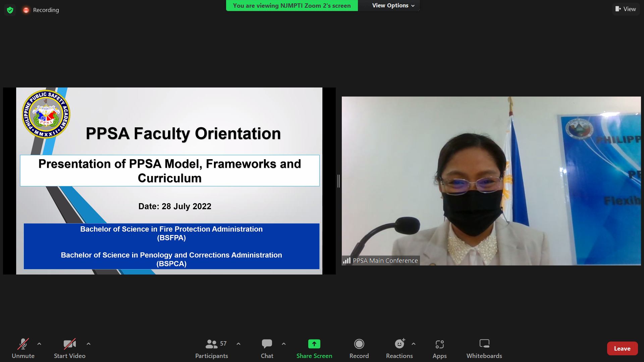
Task: Expand the Reactions options arrow
Action: point(414,344)
